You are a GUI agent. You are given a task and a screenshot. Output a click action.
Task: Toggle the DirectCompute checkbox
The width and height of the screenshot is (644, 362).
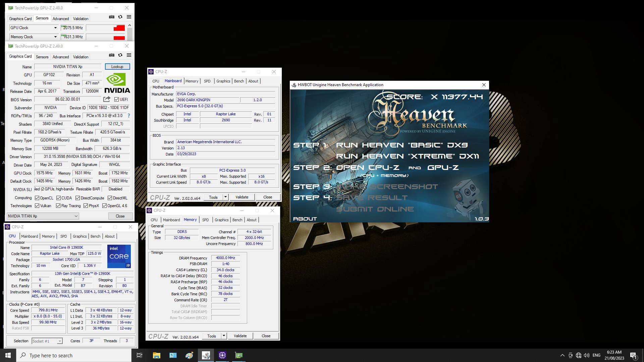click(77, 198)
